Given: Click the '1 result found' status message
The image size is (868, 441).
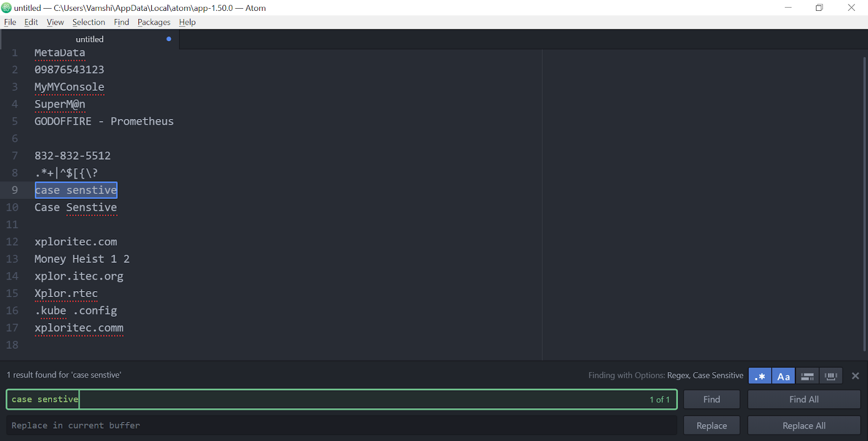Looking at the screenshot, I should pyautogui.click(x=64, y=375).
